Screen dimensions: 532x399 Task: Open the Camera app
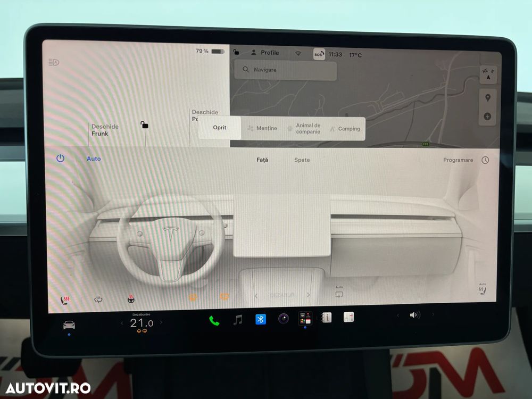pos(284,319)
